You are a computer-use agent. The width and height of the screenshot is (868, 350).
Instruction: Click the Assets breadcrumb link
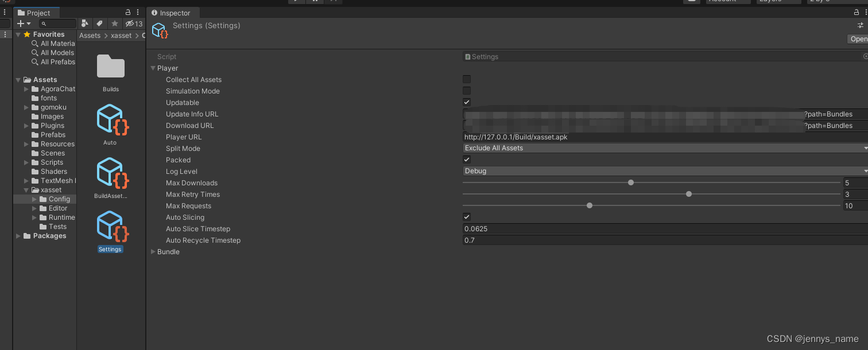[90, 35]
